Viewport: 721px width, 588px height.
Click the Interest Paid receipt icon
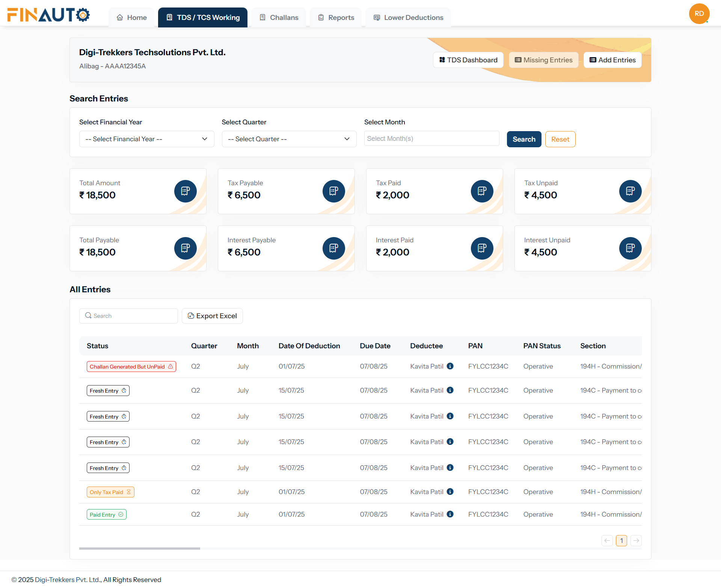pyautogui.click(x=482, y=248)
